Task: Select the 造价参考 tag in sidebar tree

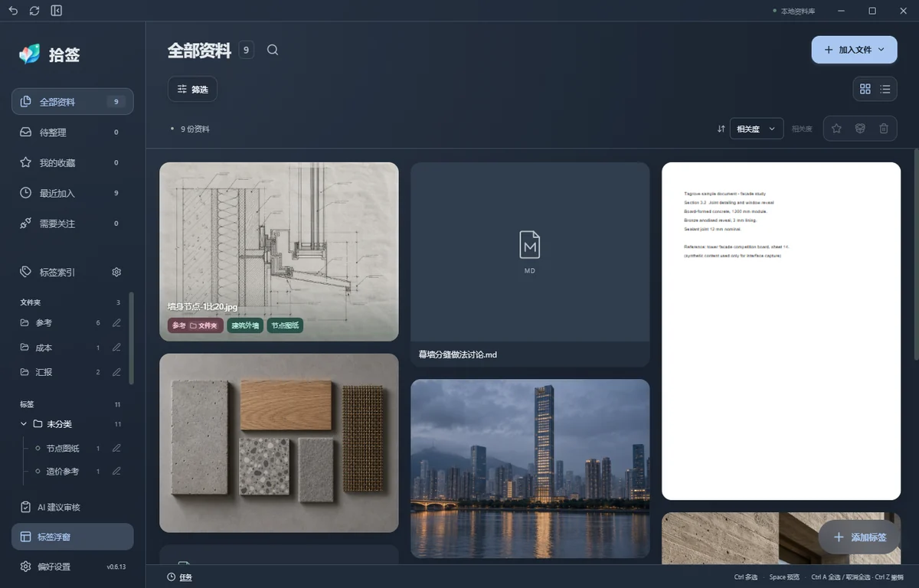Action: point(63,472)
